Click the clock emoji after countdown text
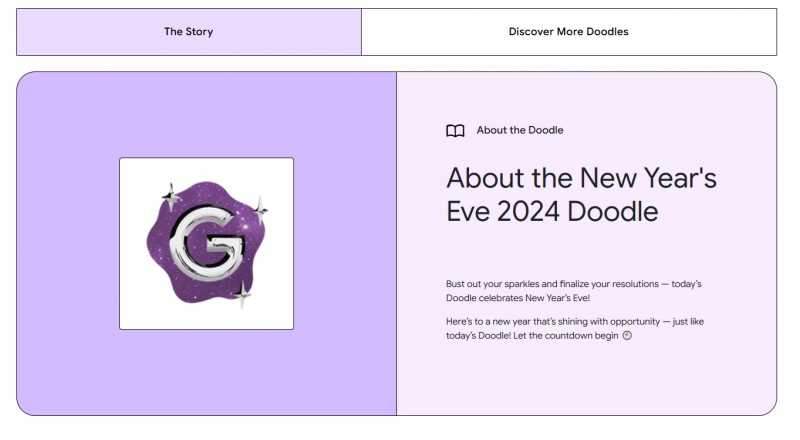The height and width of the screenshot is (440, 800). coord(627,335)
